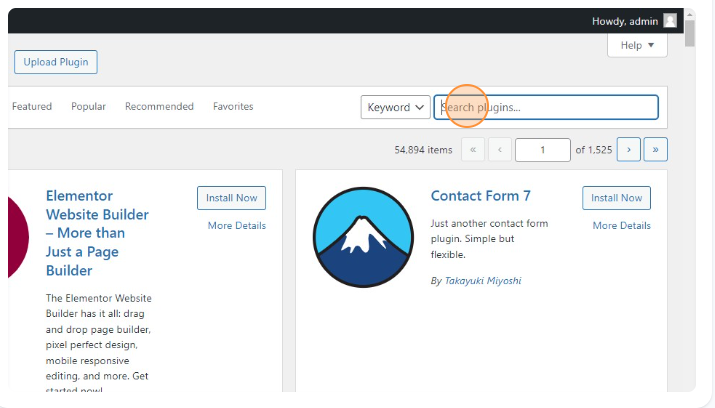Install Now for Contact Form 7
Screen dimensions: 715x408
616,198
